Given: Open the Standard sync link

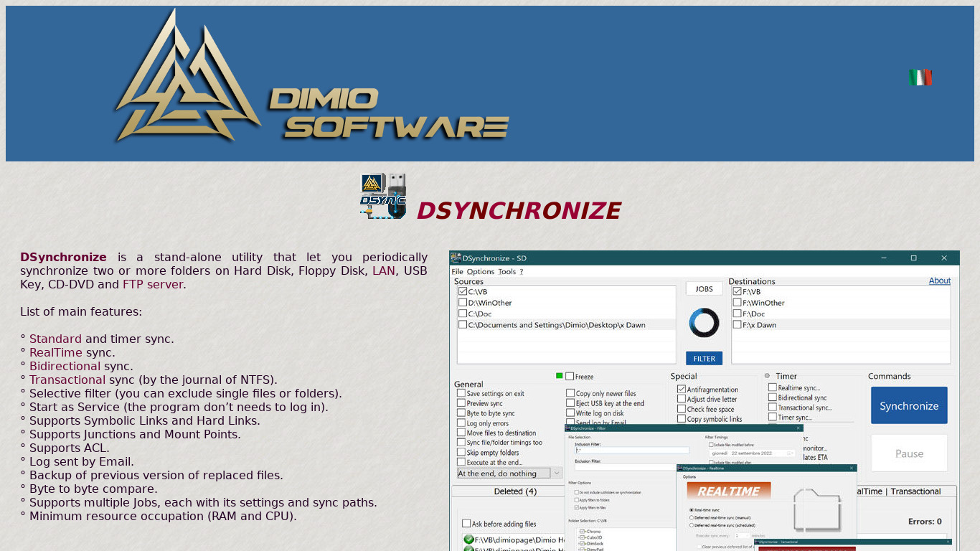Looking at the screenshot, I should point(55,339).
